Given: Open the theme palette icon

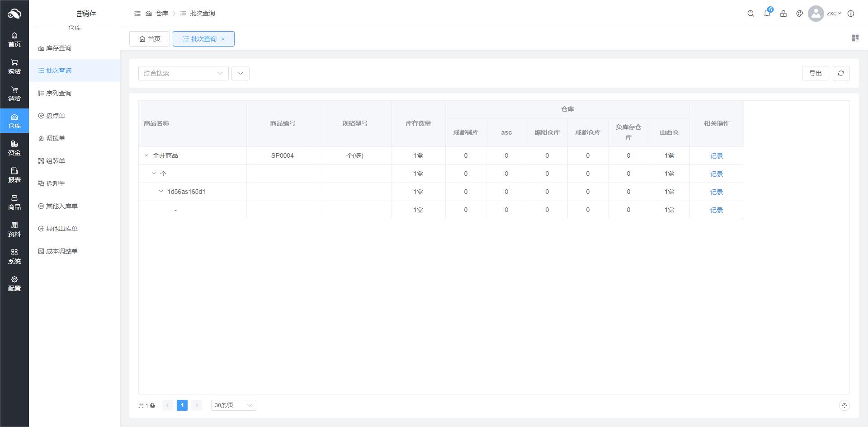Looking at the screenshot, I should (800, 14).
